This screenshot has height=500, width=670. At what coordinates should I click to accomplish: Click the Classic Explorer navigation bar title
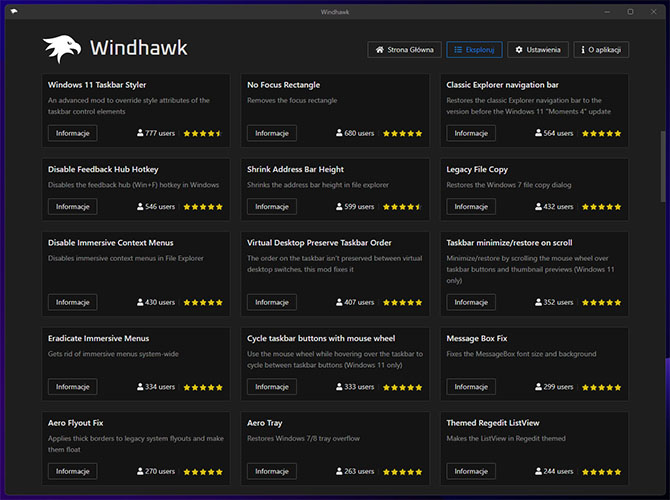coord(502,85)
